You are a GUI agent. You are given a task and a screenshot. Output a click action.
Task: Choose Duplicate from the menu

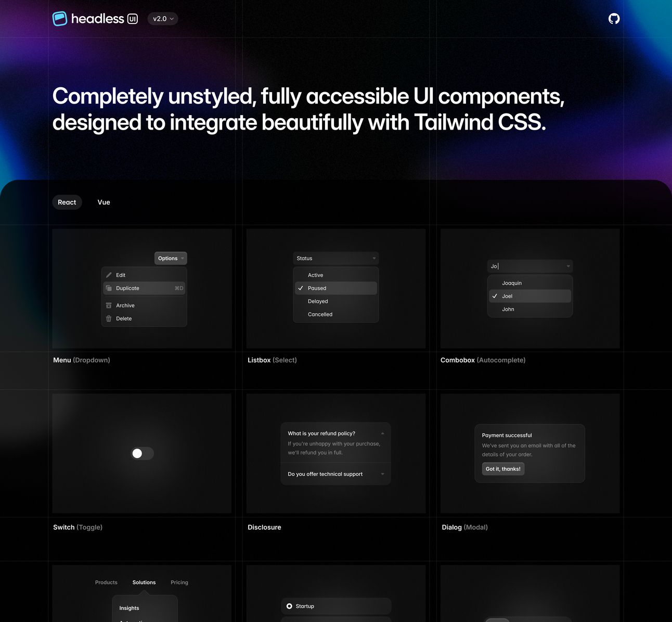(x=144, y=288)
